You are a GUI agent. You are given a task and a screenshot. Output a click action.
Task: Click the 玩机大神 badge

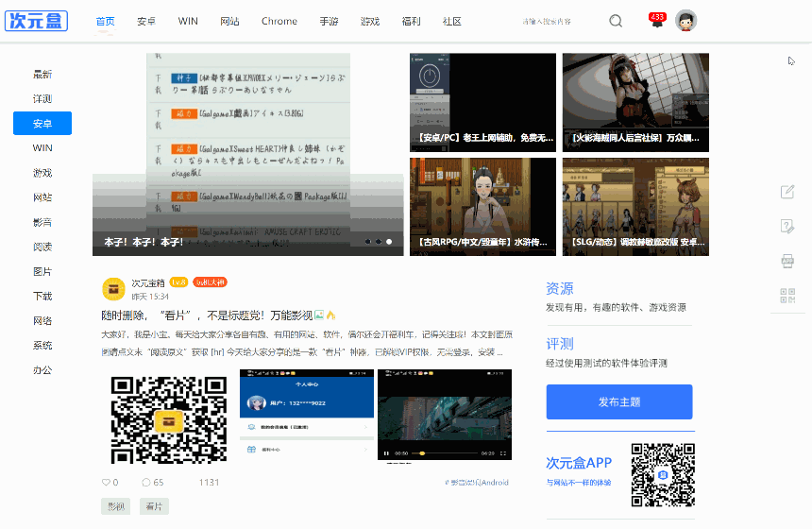coord(210,282)
